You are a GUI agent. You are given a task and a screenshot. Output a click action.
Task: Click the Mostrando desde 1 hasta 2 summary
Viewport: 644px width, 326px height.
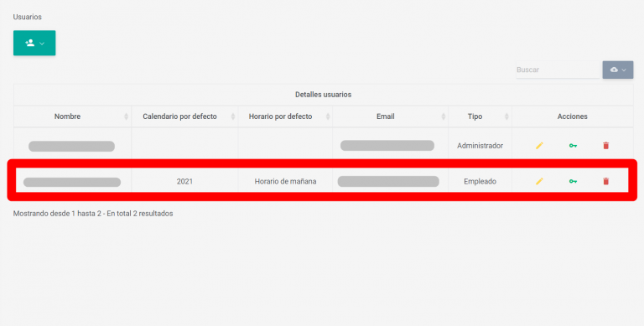coord(93,214)
